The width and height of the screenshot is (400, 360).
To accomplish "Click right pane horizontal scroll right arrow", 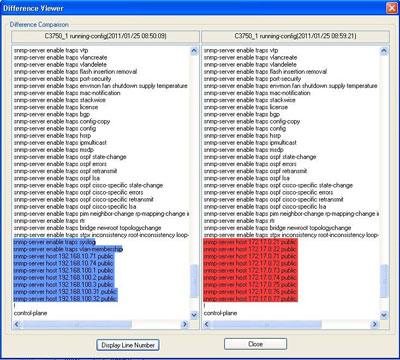I will [374, 324].
